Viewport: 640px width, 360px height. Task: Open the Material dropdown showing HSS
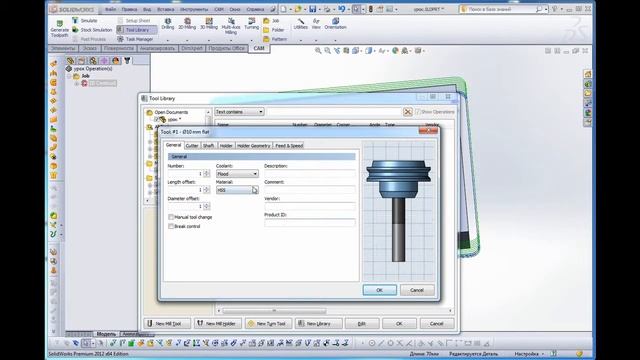tap(237, 190)
